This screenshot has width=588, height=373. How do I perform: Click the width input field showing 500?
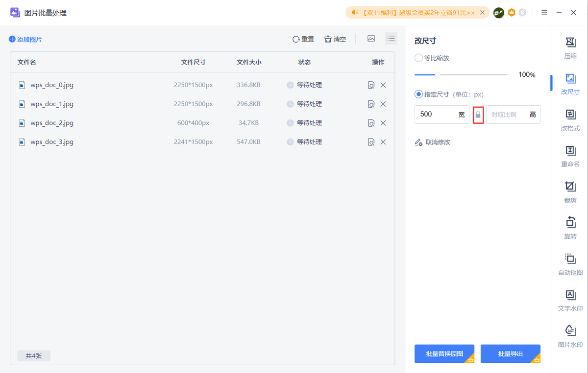436,115
